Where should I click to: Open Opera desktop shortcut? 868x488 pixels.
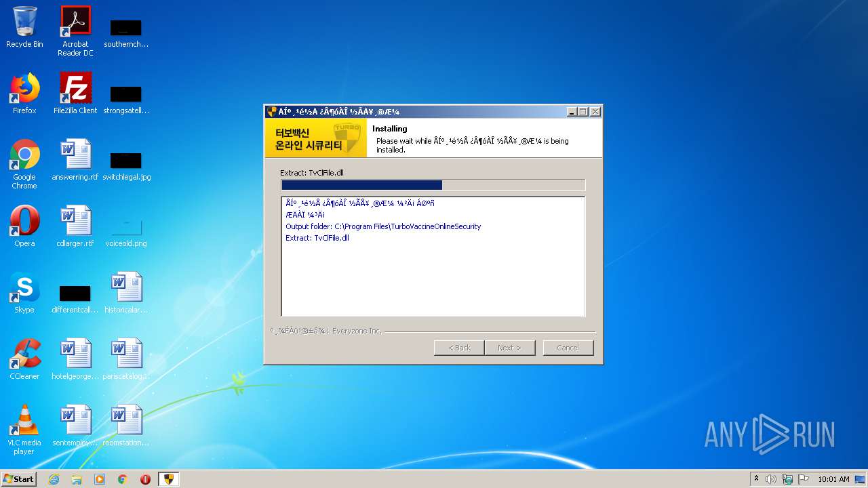click(x=24, y=226)
